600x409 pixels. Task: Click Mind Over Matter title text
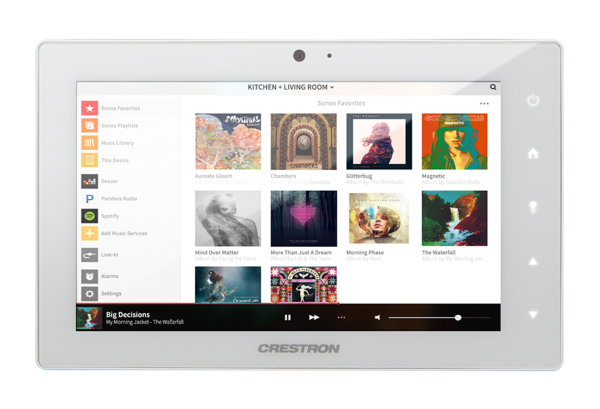point(217,253)
